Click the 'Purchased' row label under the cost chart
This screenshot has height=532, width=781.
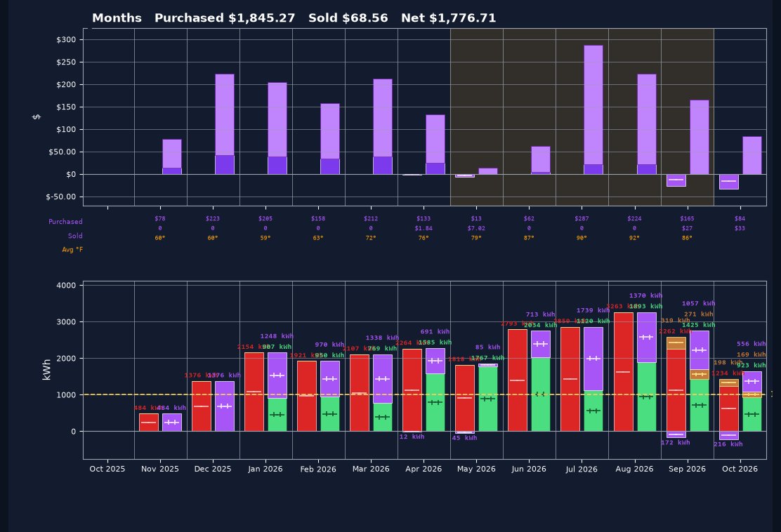click(65, 222)
